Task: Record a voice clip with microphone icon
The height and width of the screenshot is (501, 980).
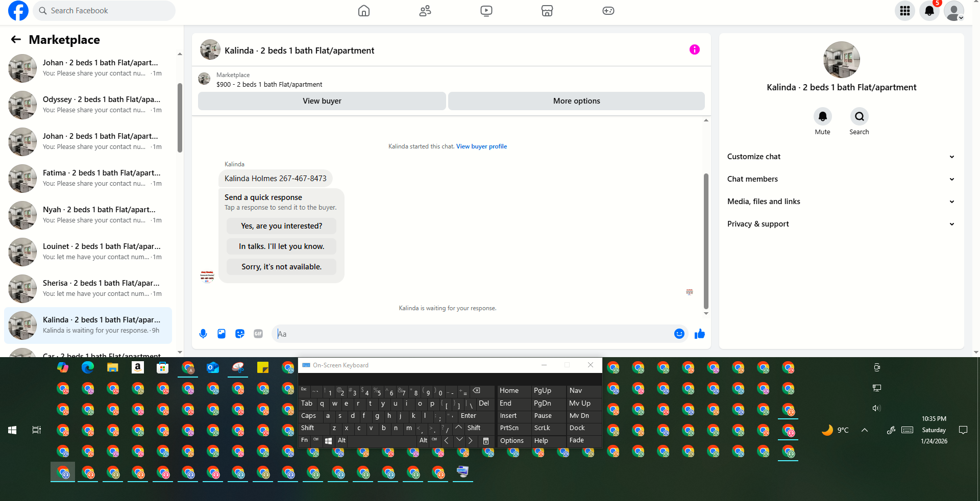Action: [x=203, y=334]
